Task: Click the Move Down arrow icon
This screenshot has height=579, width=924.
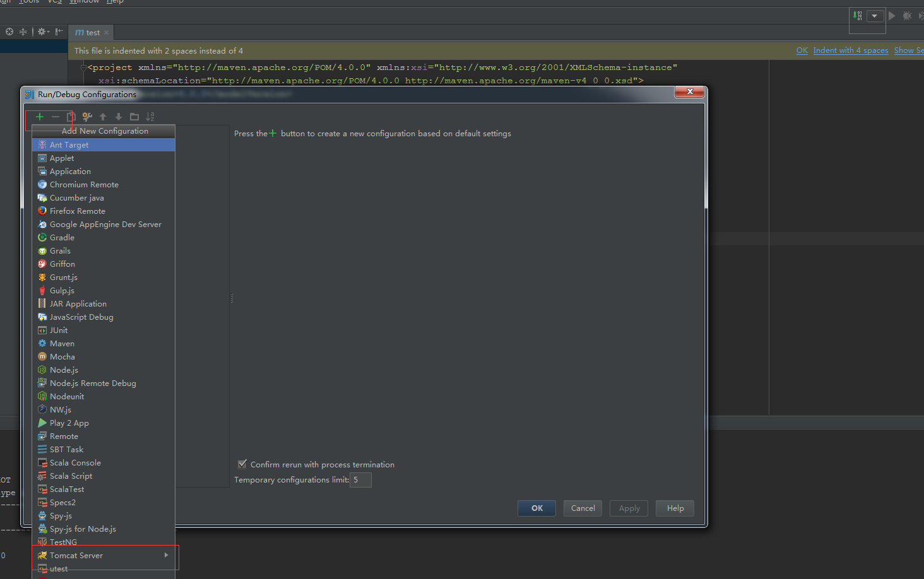Action: 119,117
